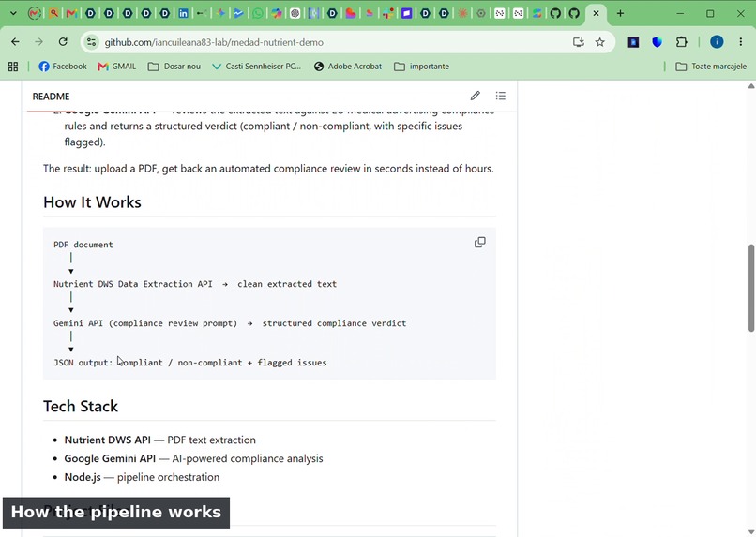Click the page vertical scrollbar thumb
The width and height of the screenshot is (756, 537).
750,288
